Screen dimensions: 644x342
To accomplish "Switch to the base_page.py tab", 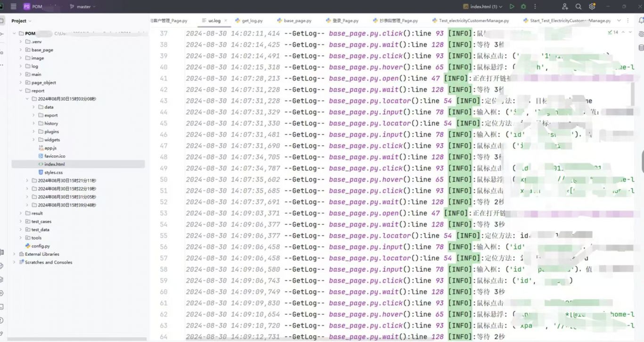I will click(x=294, y=21).
